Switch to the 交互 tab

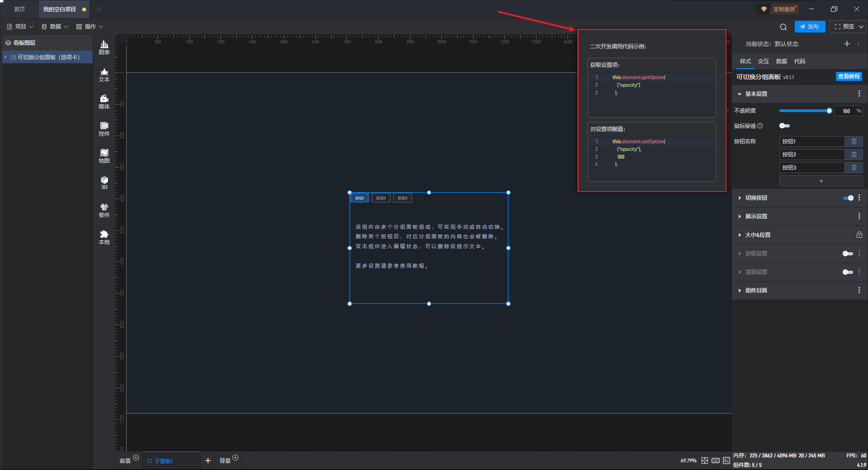tap(763, 61)
